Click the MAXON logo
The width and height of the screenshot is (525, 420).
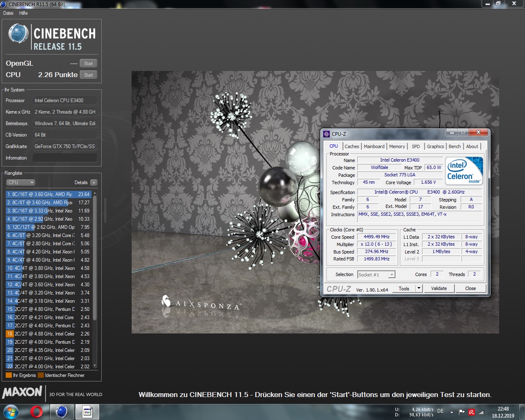22,393
